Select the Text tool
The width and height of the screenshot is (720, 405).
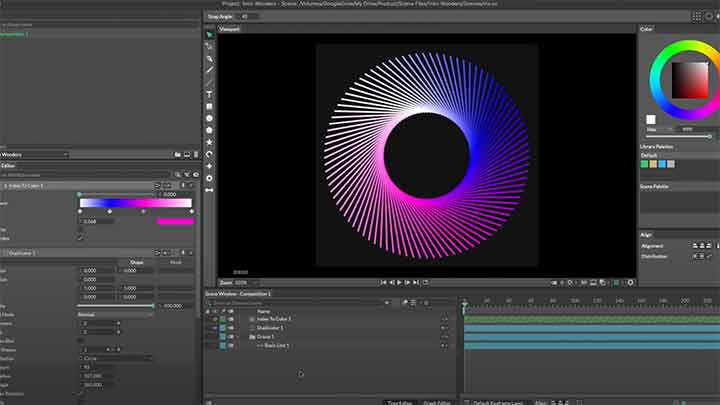pos(209,95)
